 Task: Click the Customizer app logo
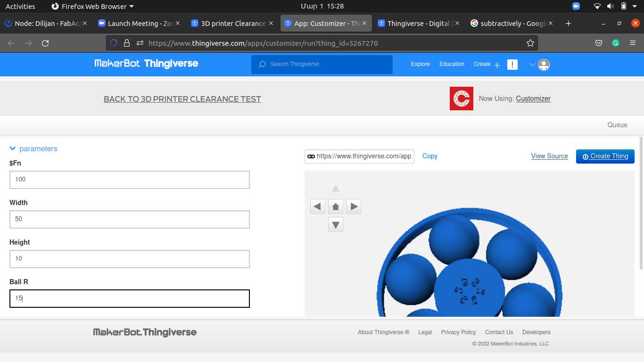[462, 99]
